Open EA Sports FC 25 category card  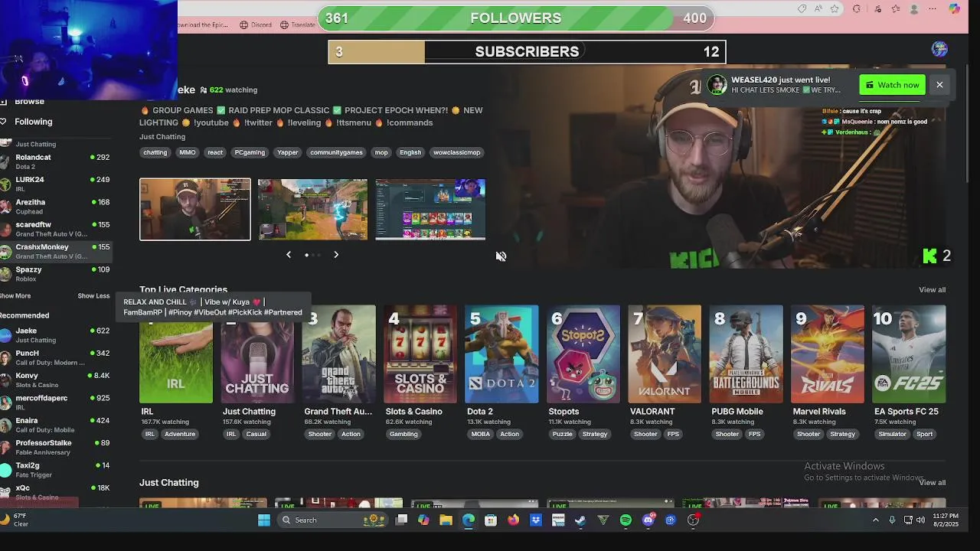910,354
